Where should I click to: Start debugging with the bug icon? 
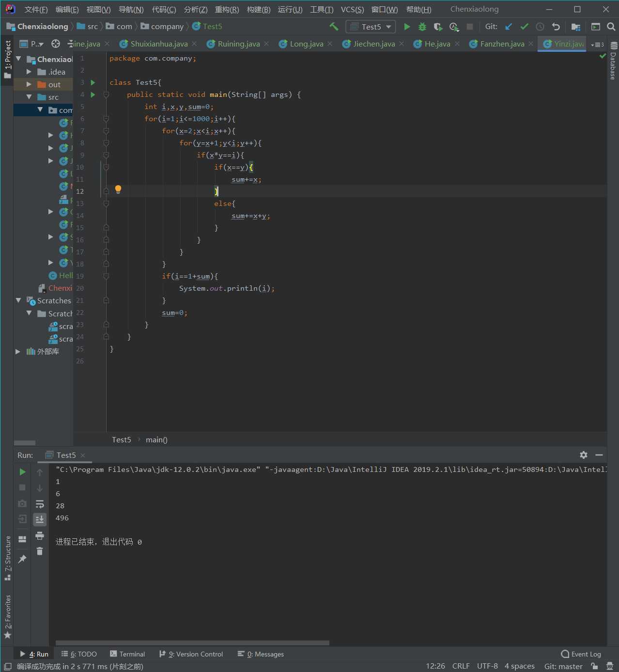tap(422, 27)
